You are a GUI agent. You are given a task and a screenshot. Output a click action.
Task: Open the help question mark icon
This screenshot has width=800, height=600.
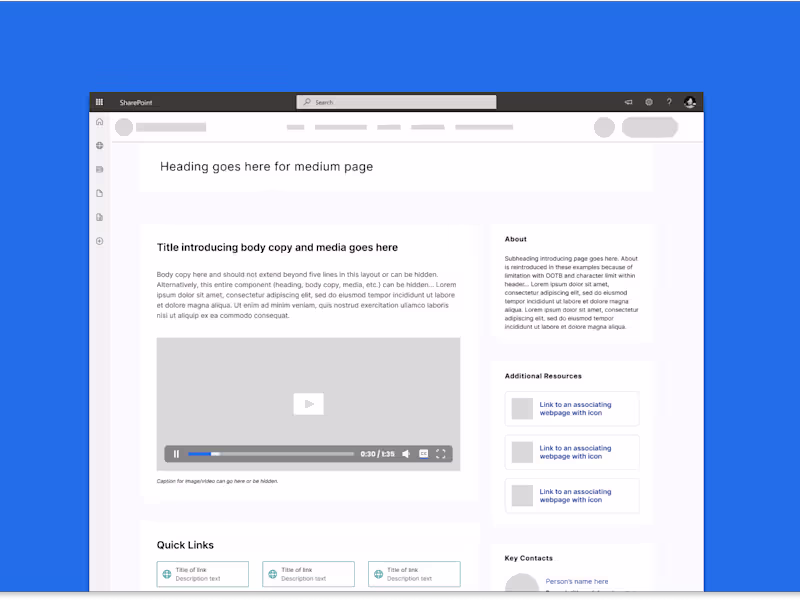click(x=669, y=102)
